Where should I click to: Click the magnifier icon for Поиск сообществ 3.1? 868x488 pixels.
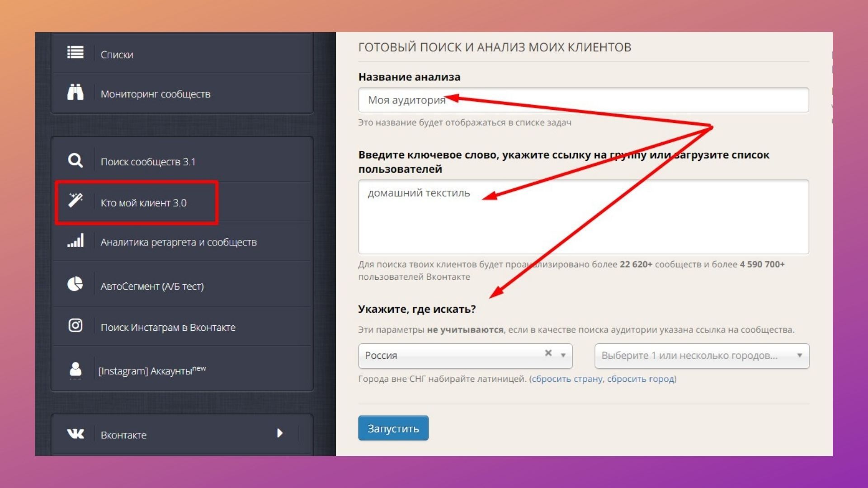pos(75,160)
